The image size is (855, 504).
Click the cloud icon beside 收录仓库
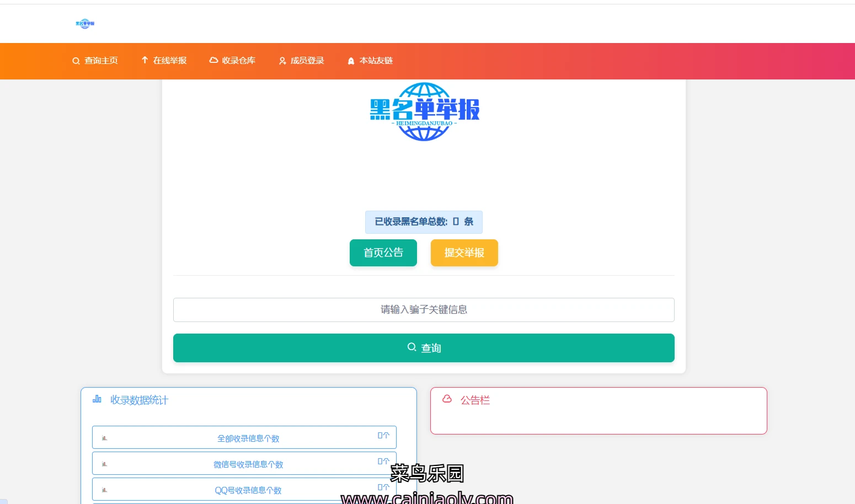point(213,60)
